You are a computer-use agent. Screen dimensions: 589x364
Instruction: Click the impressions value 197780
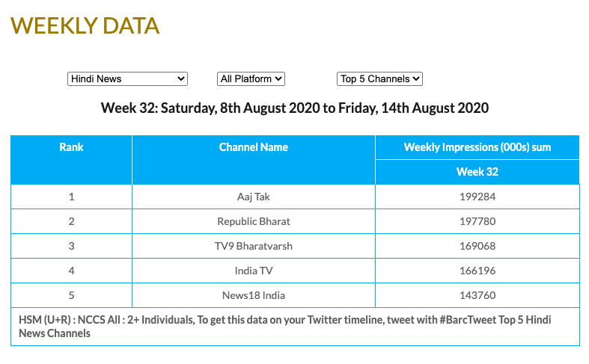tap(477, 221)
